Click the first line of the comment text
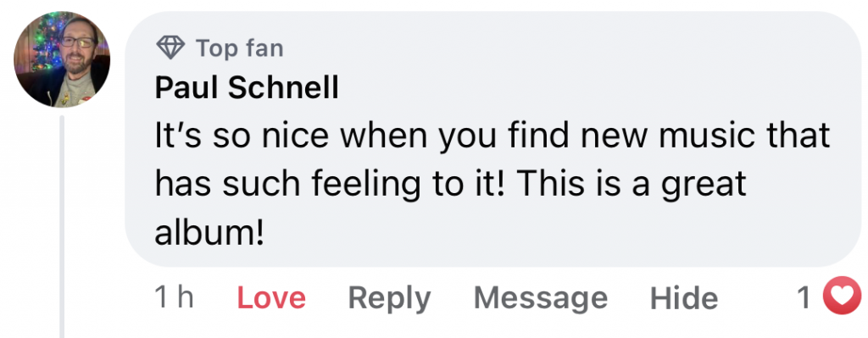868x338 pixels. [492, 136]
